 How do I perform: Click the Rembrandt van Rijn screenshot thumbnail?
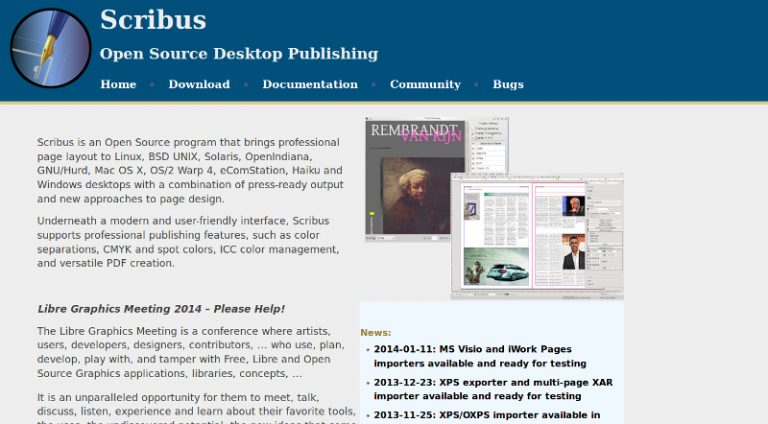click(x=414, y=179)
